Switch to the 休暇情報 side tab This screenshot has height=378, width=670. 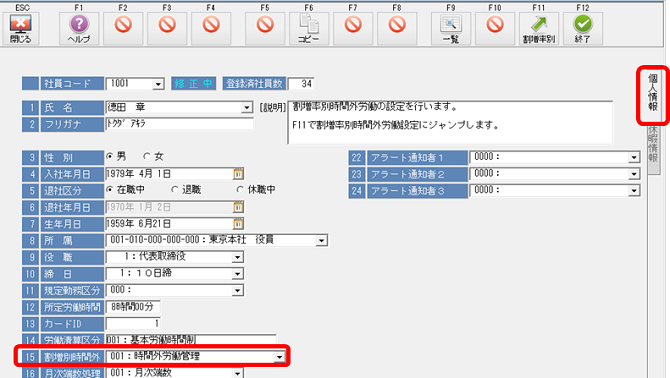653,145
